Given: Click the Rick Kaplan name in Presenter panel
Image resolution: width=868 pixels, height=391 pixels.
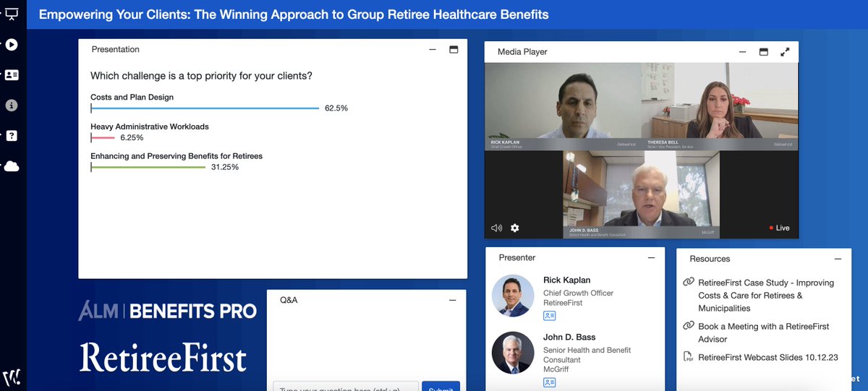Looking at the screenshot, I should (569, 280).
